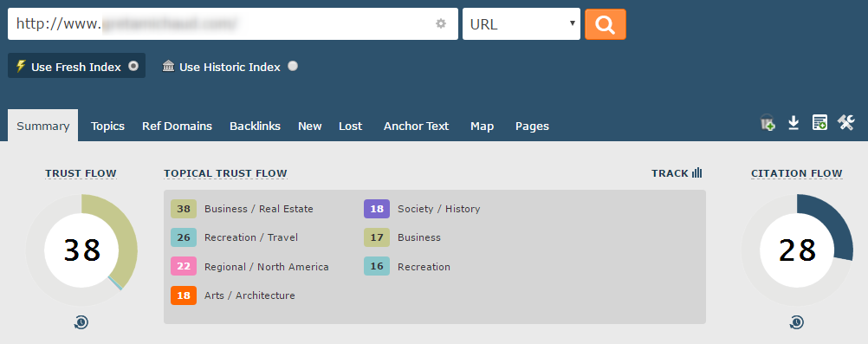Click the pink 22 topic score badge

[x=184, y=266]
